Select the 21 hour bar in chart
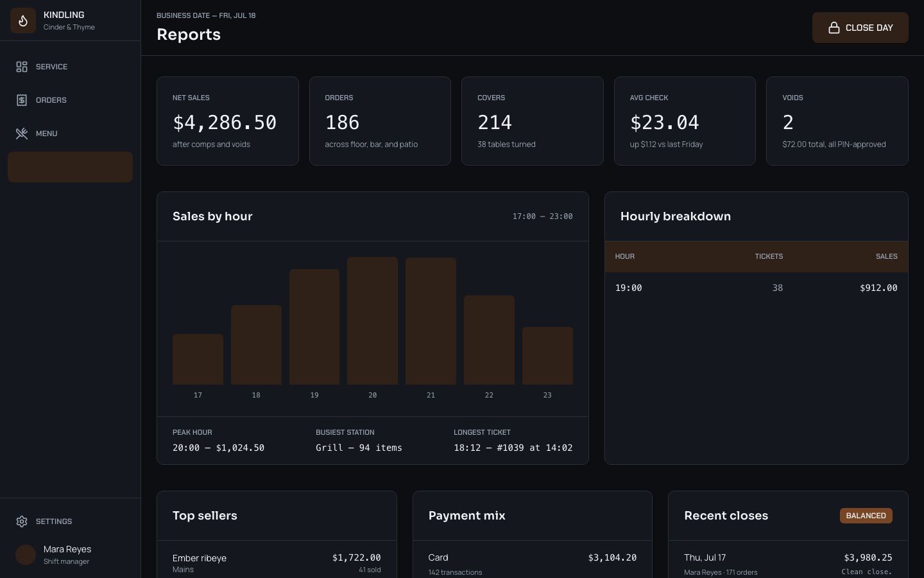This screenshot has width=924, height=578. (431, 321)
